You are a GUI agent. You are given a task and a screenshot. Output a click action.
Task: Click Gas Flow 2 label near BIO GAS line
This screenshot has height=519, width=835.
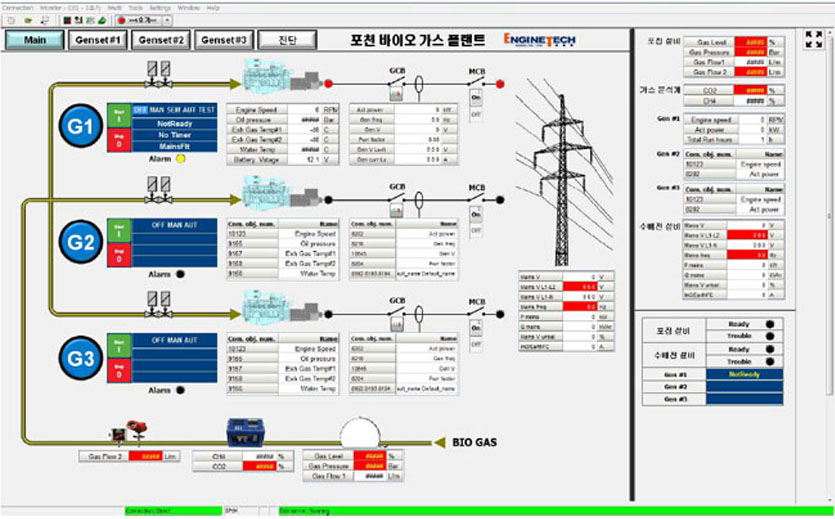point(104,457)
